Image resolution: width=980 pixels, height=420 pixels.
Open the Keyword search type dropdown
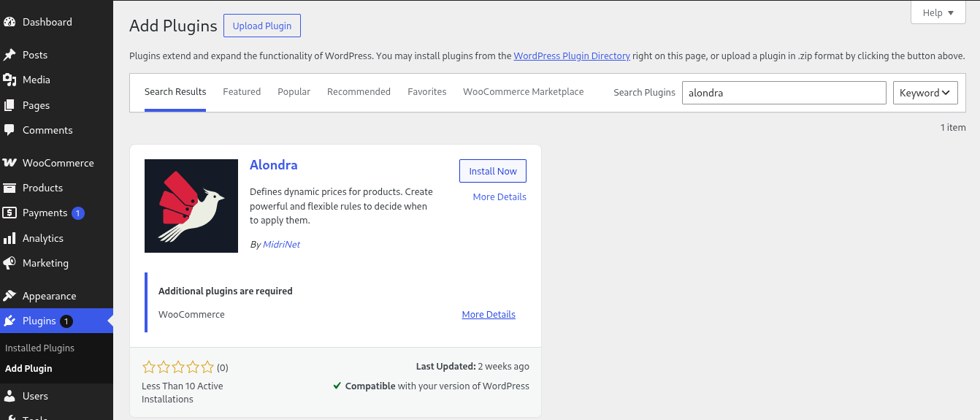coord(925,93)
